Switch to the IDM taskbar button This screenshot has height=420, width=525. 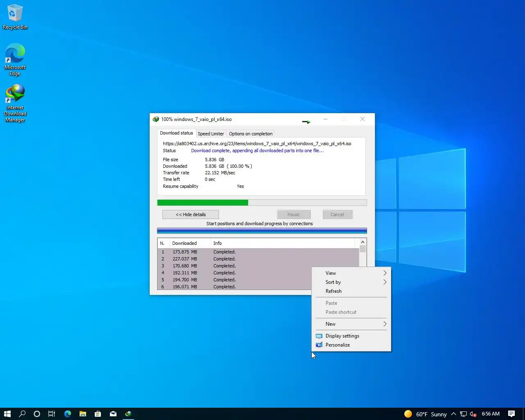click(x=128, y=414)
